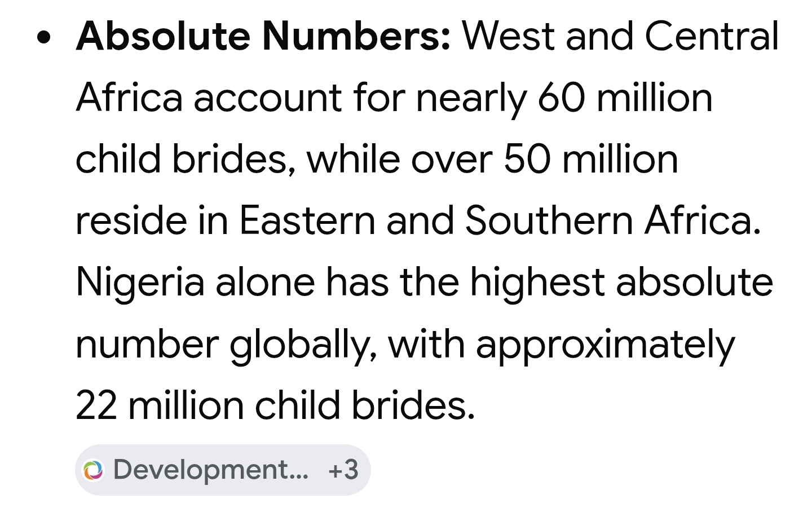The image size is (812, 512).
Task: Click the bold "Absolute Numbers:" heading
Action: click(263, 36)
